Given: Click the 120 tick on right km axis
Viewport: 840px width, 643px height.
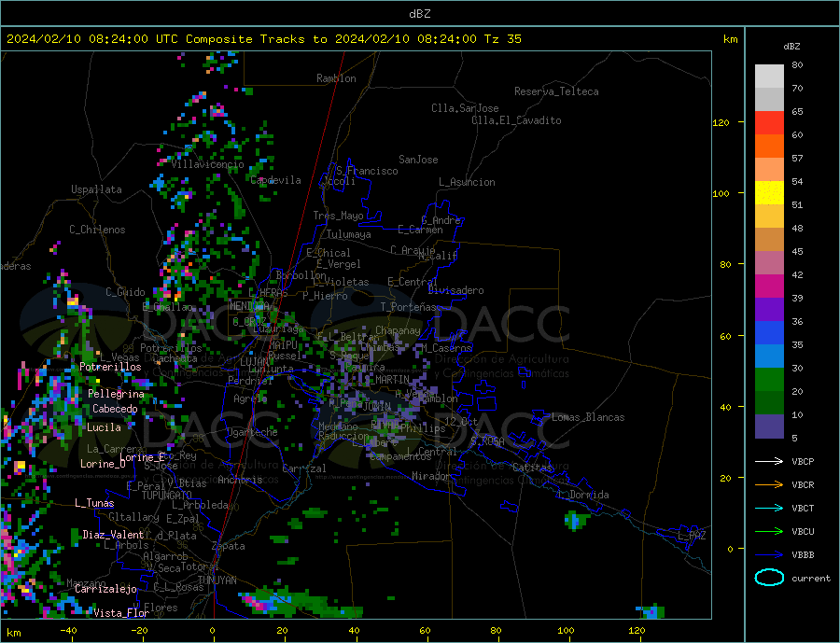Looking at the screenshot, I should coord(721,122).
